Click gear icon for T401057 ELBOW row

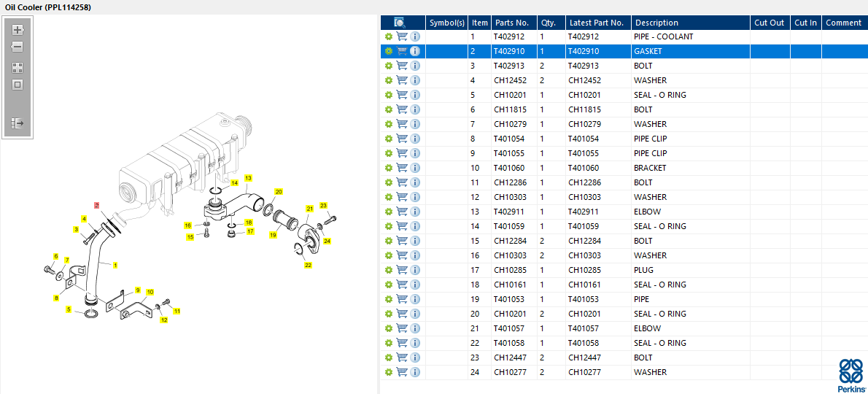coord(389,329)
